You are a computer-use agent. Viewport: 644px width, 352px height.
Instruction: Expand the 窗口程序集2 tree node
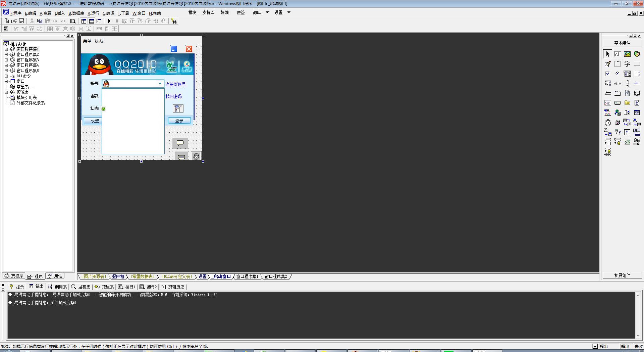tap(6, 54)
